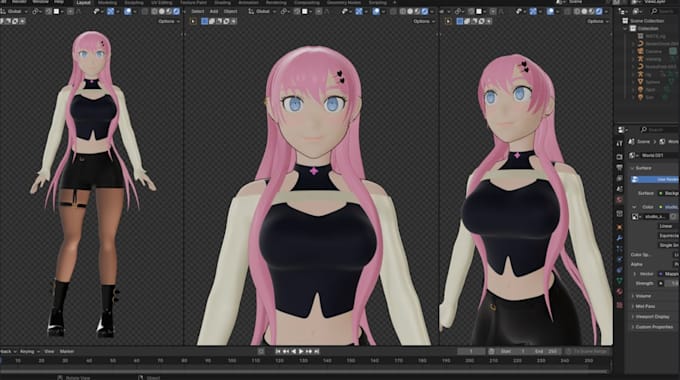Switch to the Modeling workspace tab
This screenshot has height=380, width=680.
(107, 3)
